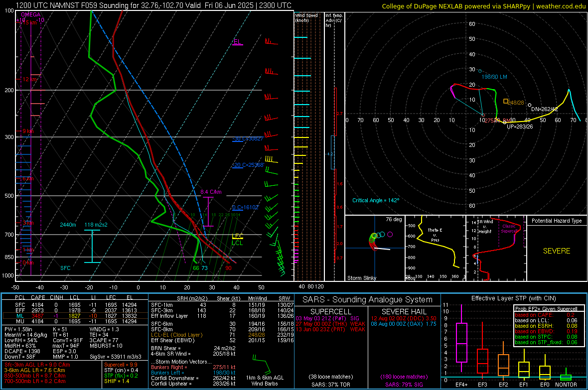Image resolution: width=588 pixels, height=390 pixels.
Task: Select the 198/30 LM hodograph label
Action: (x=494, y=77)
